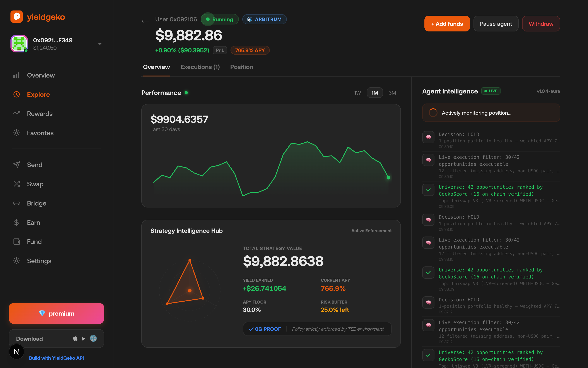Click the orange center dot on radar chart
The height and width of the screenshot is (368, 588).
(190, 291)
